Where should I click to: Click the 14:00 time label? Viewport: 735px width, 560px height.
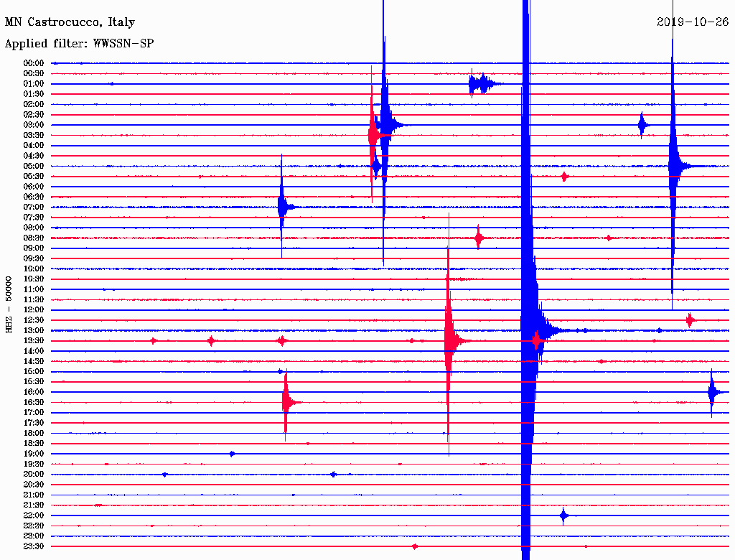tap(34, 351)
